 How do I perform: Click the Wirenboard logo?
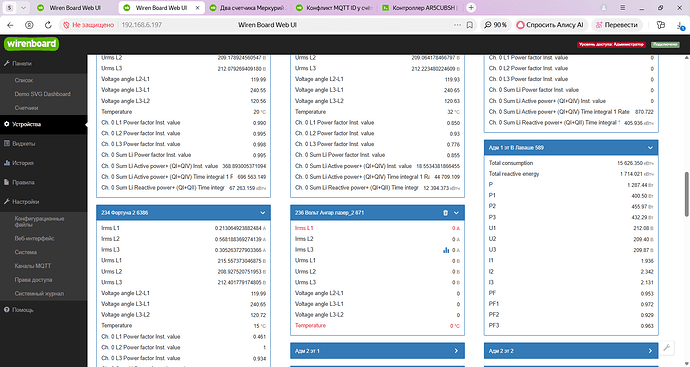click(x=31, y=44)
